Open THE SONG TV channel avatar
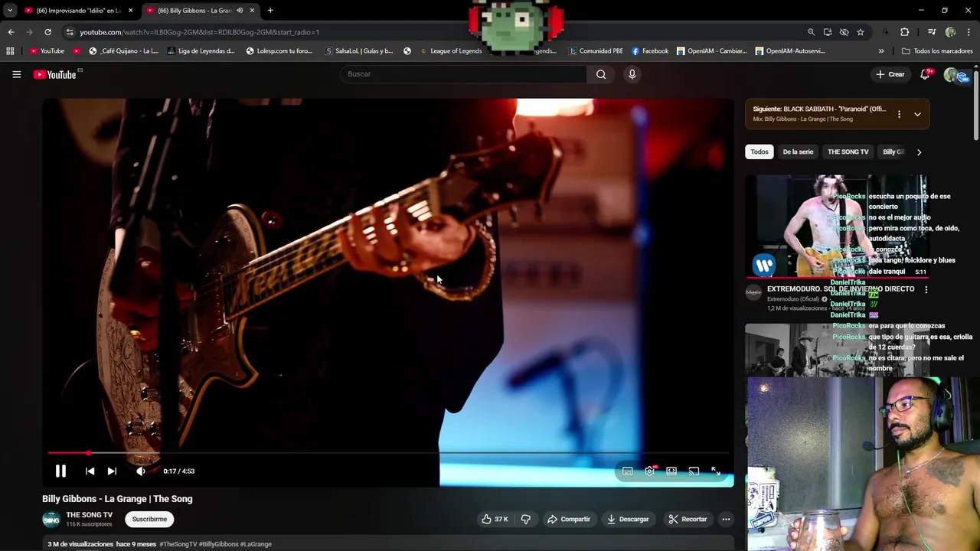Viewport: 980px width, 551px height. pyautogui.click(x=51, y=520)
